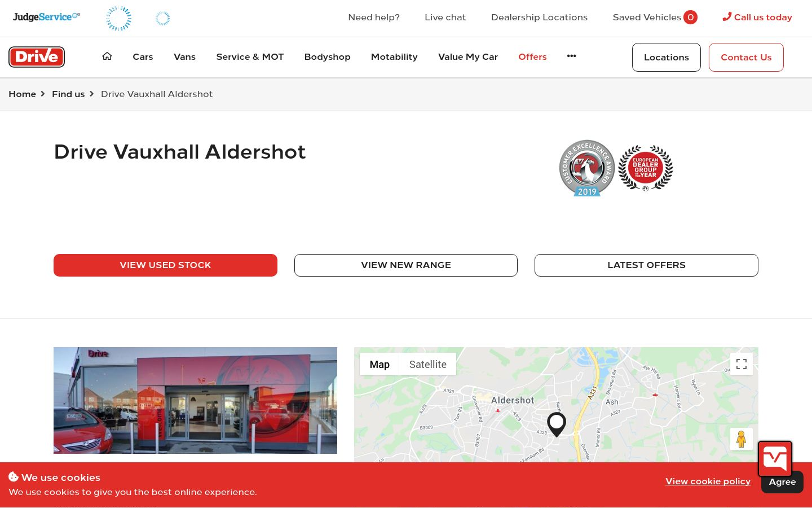Click VIEW USED STOCK button
This screenshot has height=508, width=812.
(x=165, y=265)
